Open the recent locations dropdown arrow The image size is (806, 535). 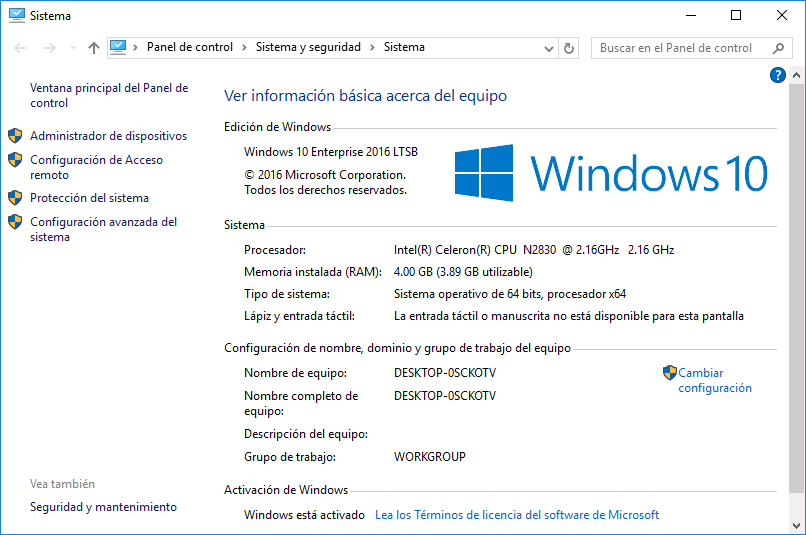tap(74, 48)
